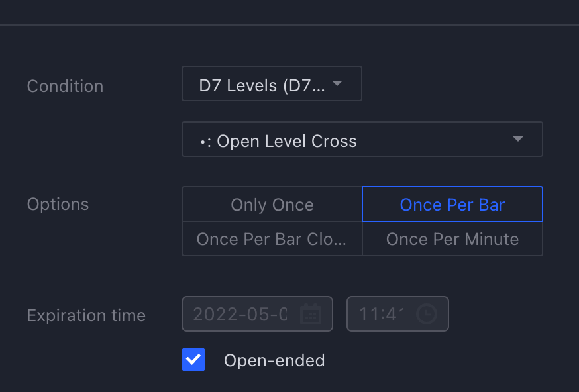The image size is (579, 392).
Task: Click into the 11:4 expiration time field
Action: tap(397, 314)
